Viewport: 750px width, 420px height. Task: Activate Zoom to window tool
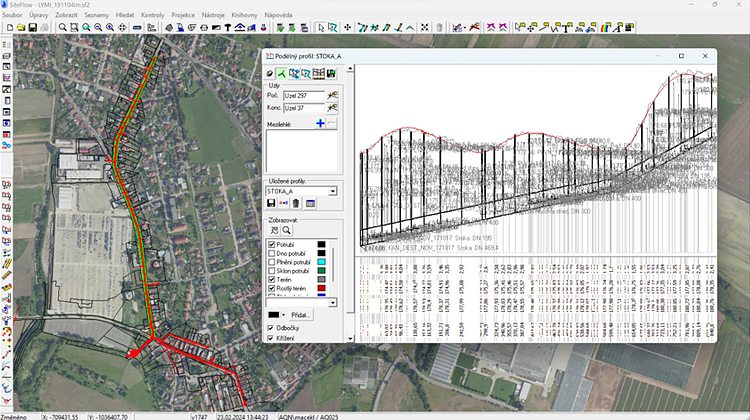[x=74, y=28]
